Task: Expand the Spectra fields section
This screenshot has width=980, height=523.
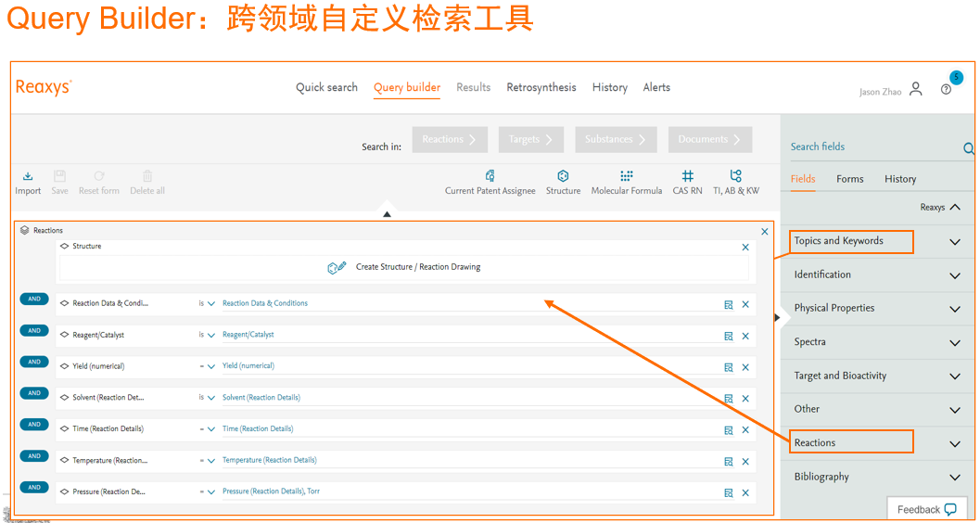Action: pos(954,343)
